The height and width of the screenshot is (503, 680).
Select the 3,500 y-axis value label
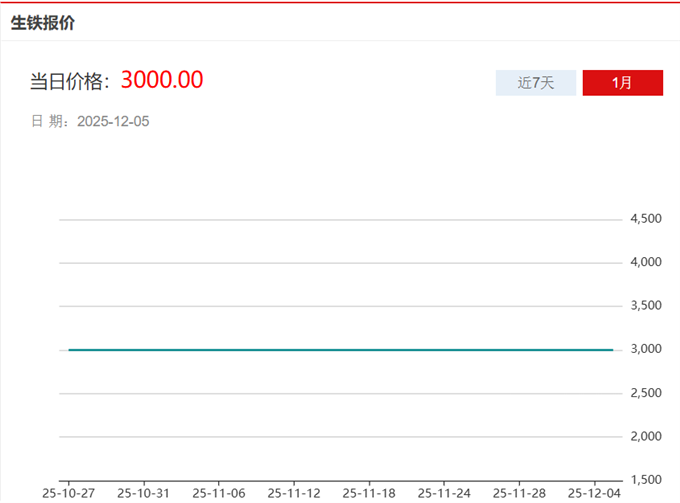tap(646, 306)
